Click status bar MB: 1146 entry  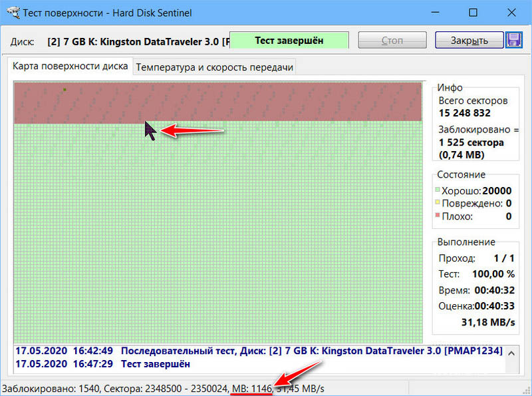click(252, 389)
